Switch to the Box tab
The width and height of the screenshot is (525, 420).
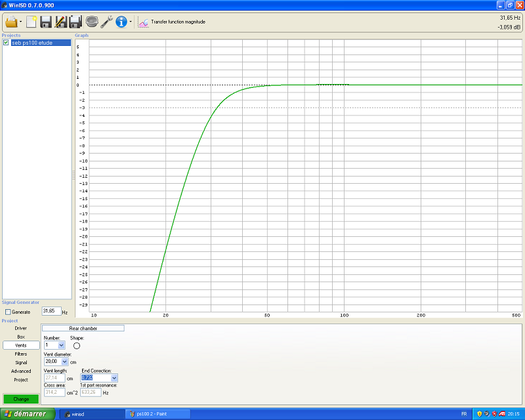(21, 337)
